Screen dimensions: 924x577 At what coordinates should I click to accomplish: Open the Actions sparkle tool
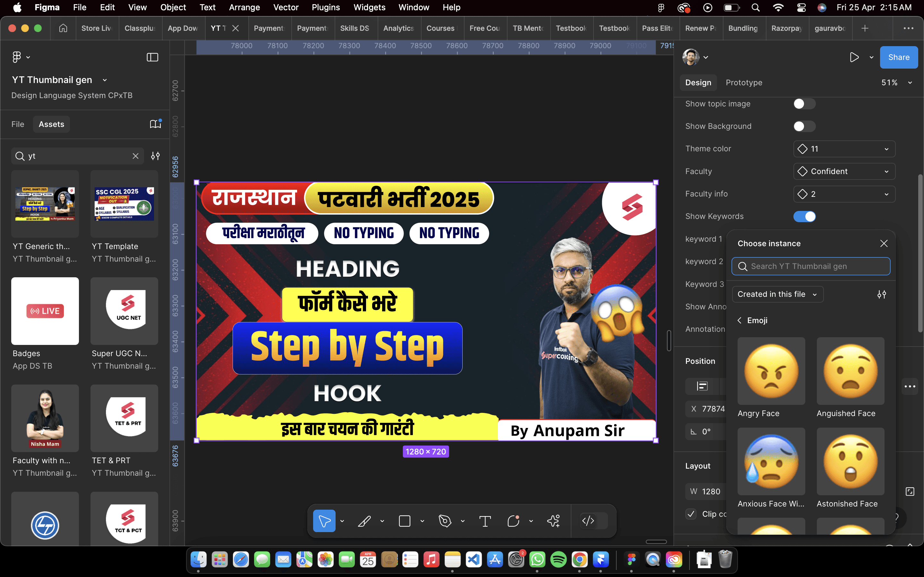pyautogui.click(x=553, y=521)
